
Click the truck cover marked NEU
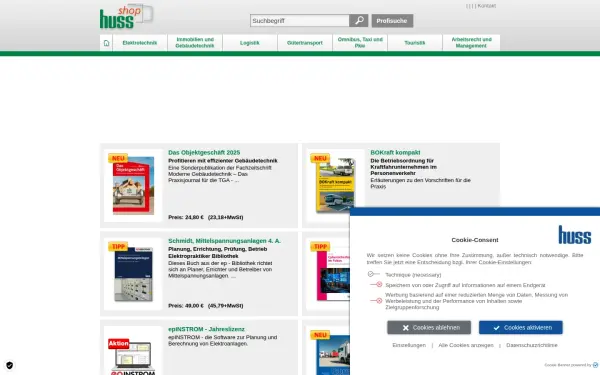[333, 355]
